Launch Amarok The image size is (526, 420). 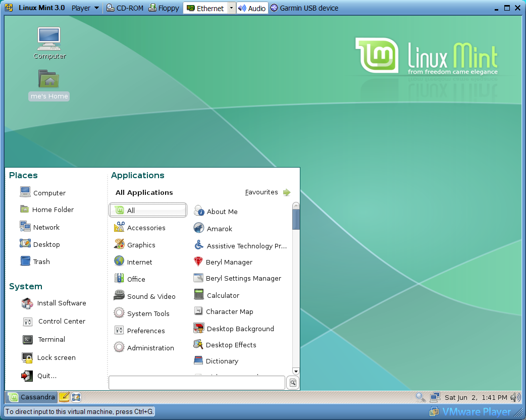(213, 228)
